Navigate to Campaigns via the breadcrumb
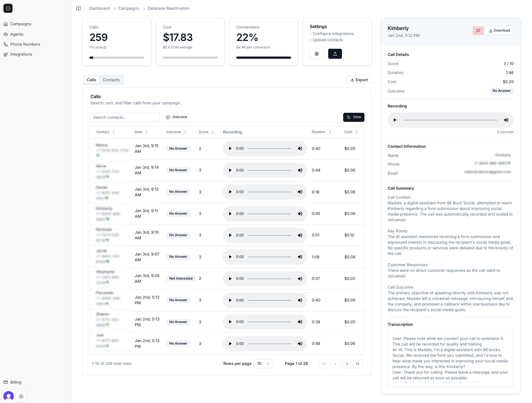The image size is (532, 403). point(128,8)
